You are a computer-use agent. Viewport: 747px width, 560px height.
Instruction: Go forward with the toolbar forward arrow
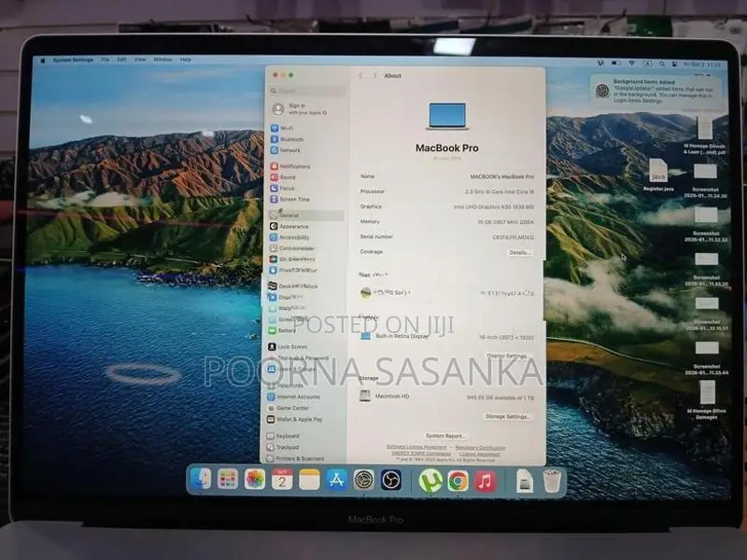[x=374, y=76]
